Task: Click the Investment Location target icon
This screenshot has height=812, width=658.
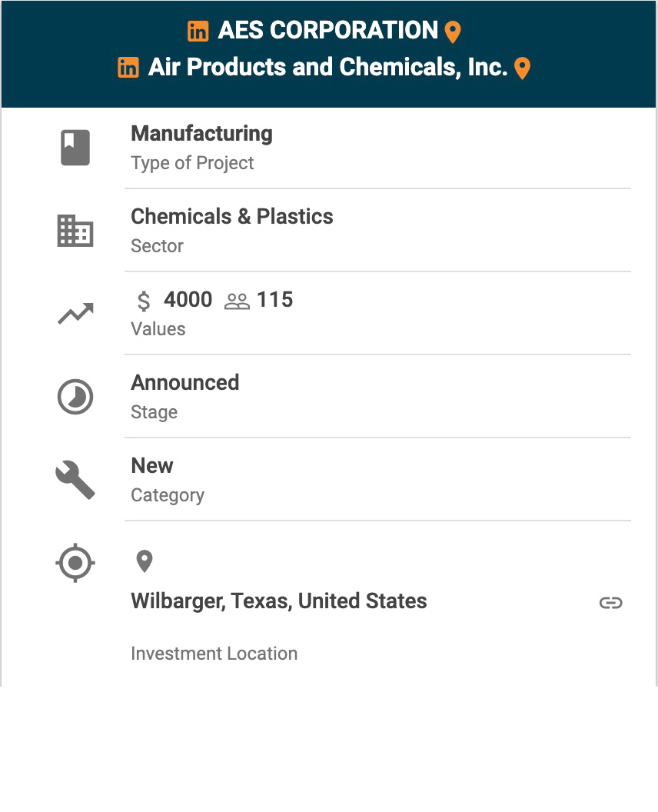Action: 75,563
